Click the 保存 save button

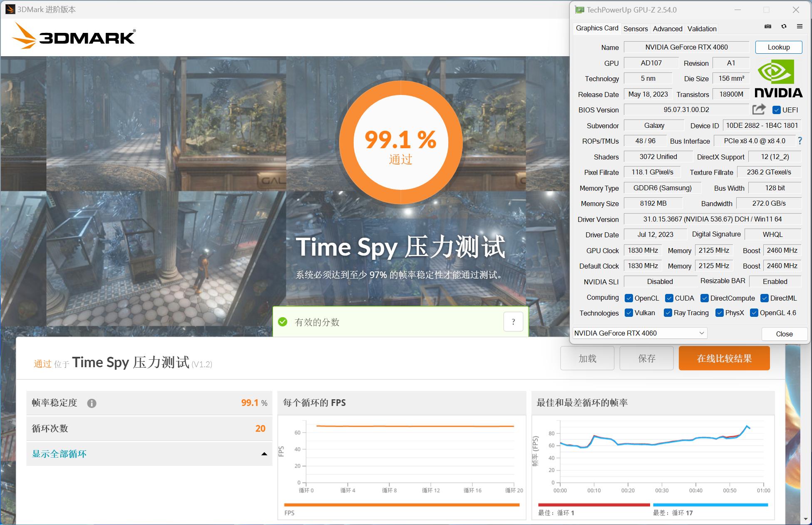646,358
